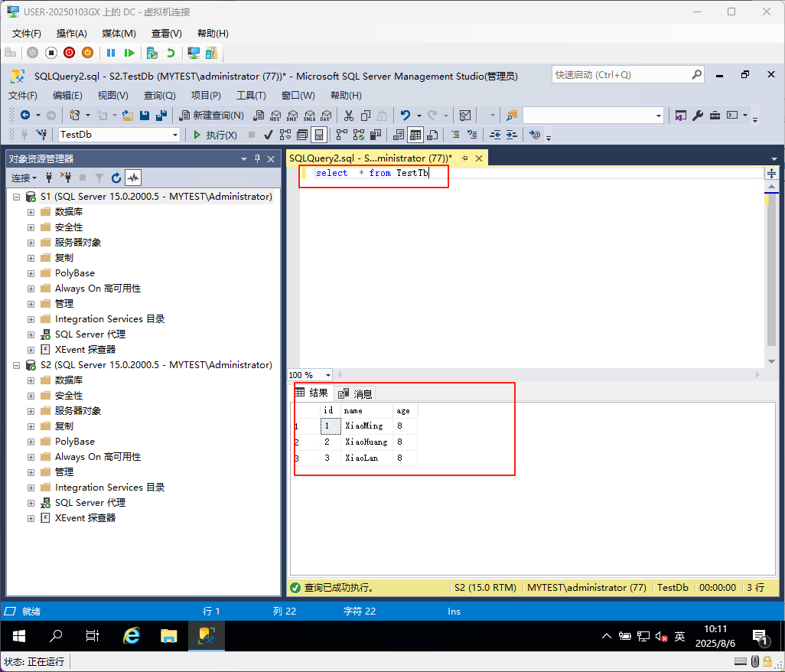Expand 数据库 under S1
Screen dimensions: 785x672
coord(31,212)
